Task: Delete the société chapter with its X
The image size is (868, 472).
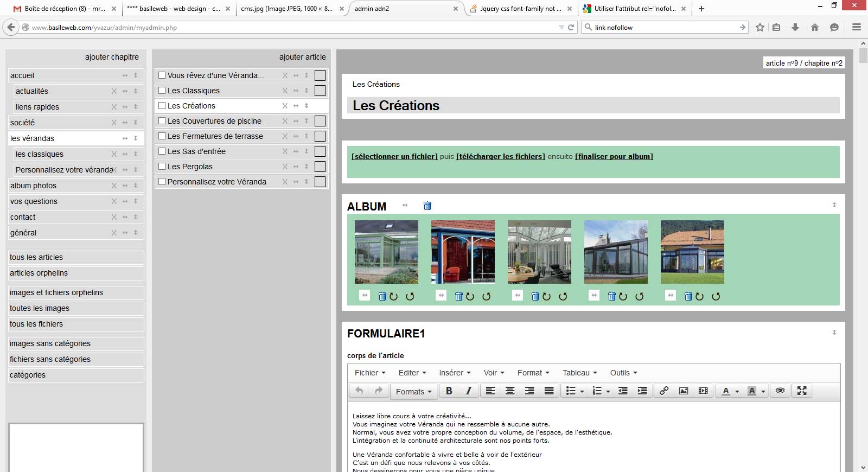Action: pyautogui.click(x=114, y=123)
